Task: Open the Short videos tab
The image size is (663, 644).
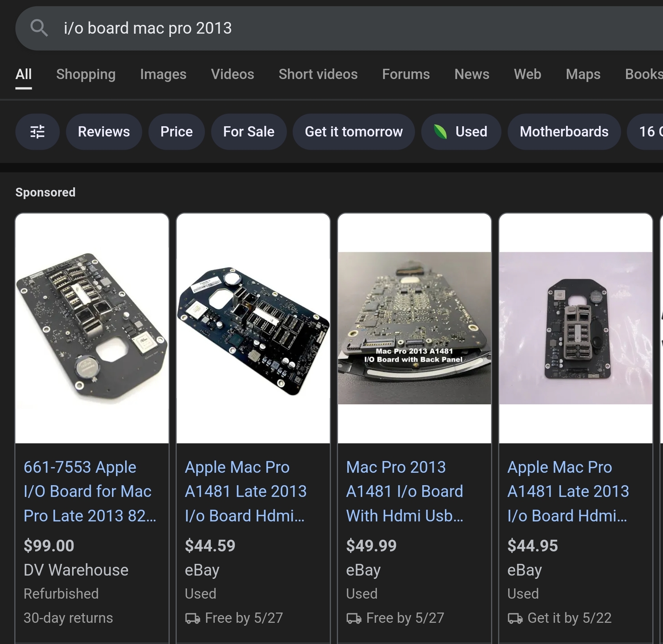Action: (318, 74)
